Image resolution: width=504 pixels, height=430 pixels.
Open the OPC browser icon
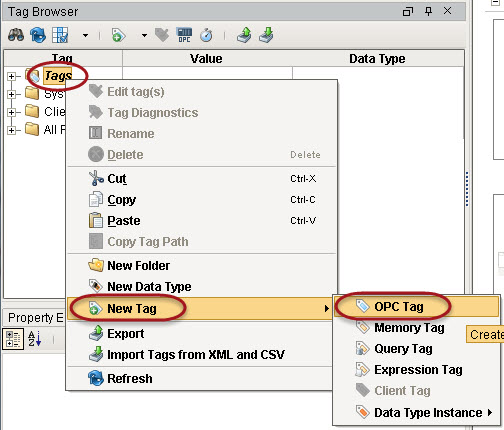[x=184, y=35]
